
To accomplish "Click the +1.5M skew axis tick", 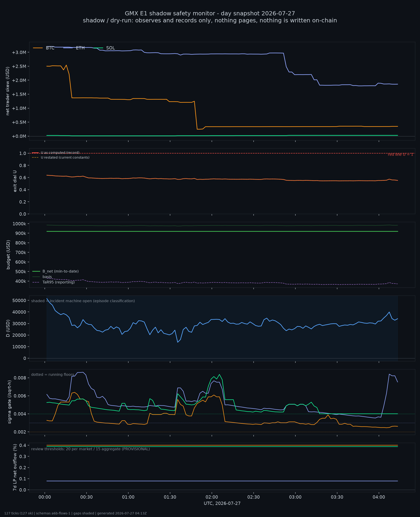I will tap(19, 94).
